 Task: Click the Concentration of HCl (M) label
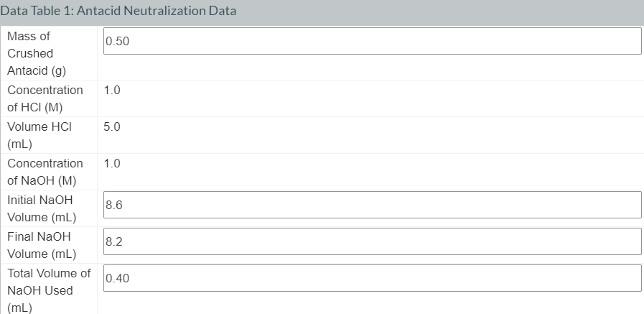pos(45,98)
